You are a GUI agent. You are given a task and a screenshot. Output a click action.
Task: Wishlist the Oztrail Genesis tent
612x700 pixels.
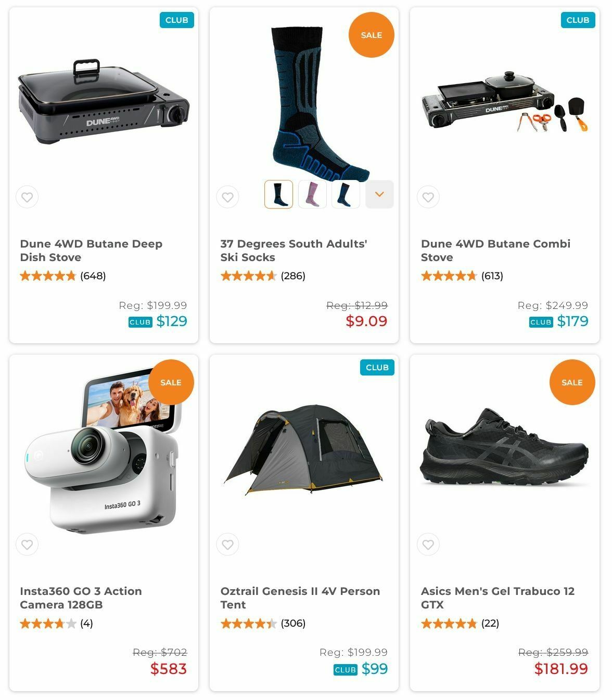[x=227, y=545]
